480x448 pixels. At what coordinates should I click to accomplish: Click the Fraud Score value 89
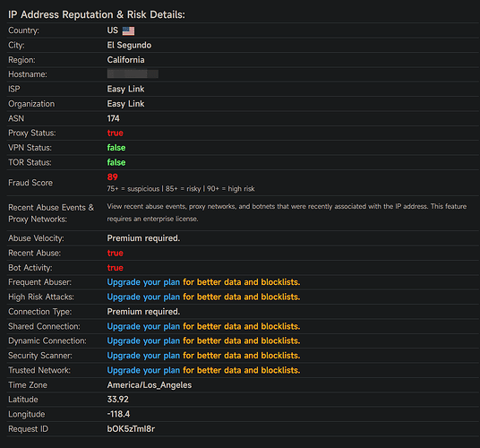pos(112,177)
